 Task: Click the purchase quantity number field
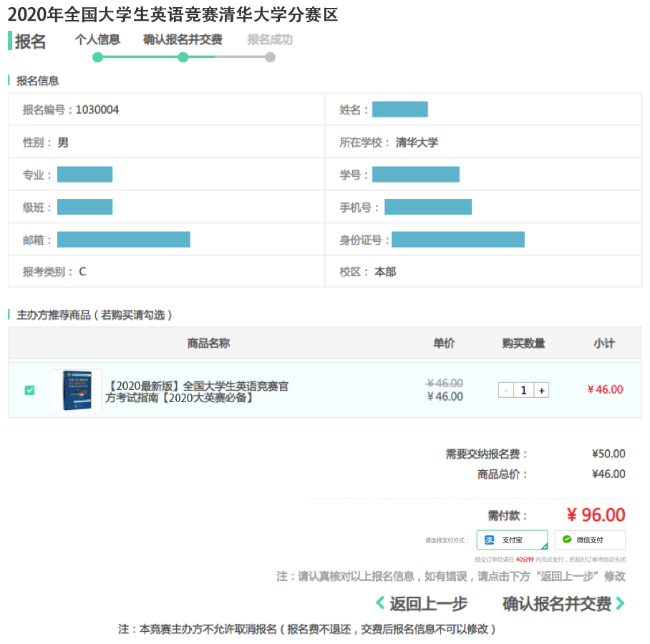pos(524,390)
